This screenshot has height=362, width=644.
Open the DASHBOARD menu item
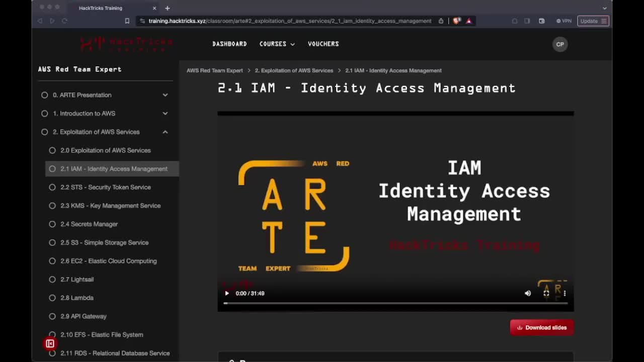tap(229, 44)
